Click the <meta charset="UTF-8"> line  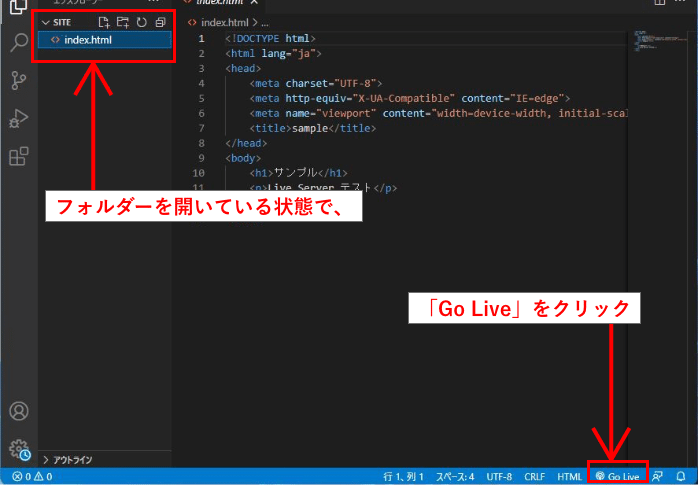pyautogui.click(x=316, y=84)
